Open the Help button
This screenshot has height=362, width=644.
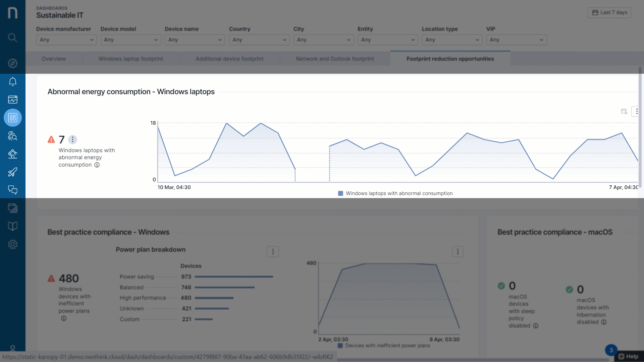(629, 356)
